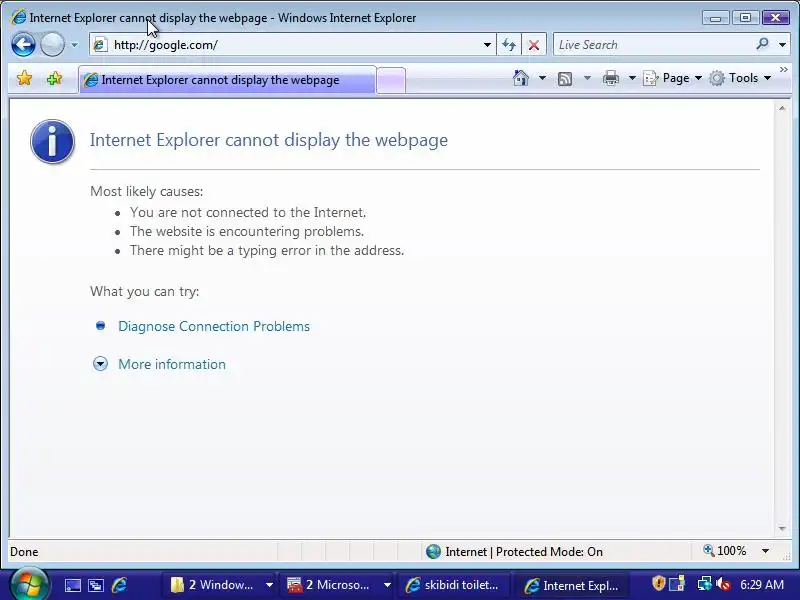Expand the Feeds dropdown arrow
Image resolution: width=800 pixels, height=600 pixels.
pyautogui.click(x=587, y=78)
